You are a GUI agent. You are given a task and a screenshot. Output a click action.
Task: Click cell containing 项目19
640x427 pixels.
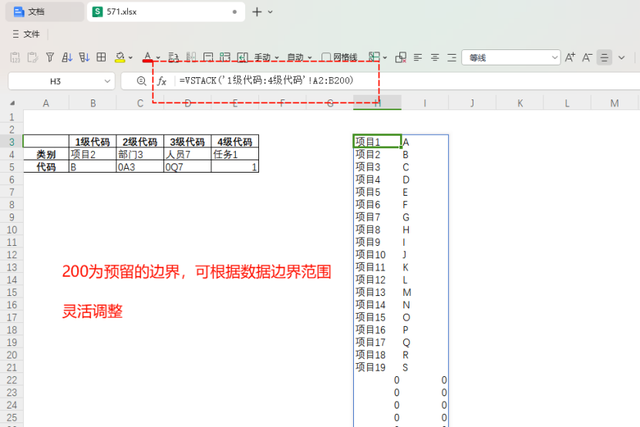coord(377,367)
